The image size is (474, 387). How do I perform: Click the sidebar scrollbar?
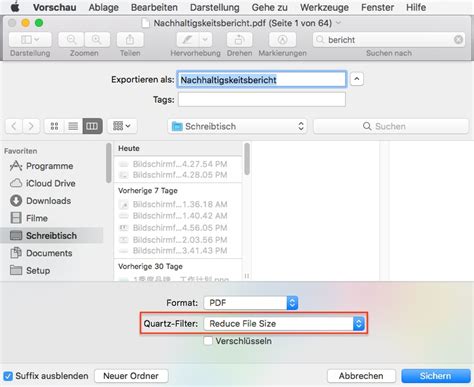point(109,163)
